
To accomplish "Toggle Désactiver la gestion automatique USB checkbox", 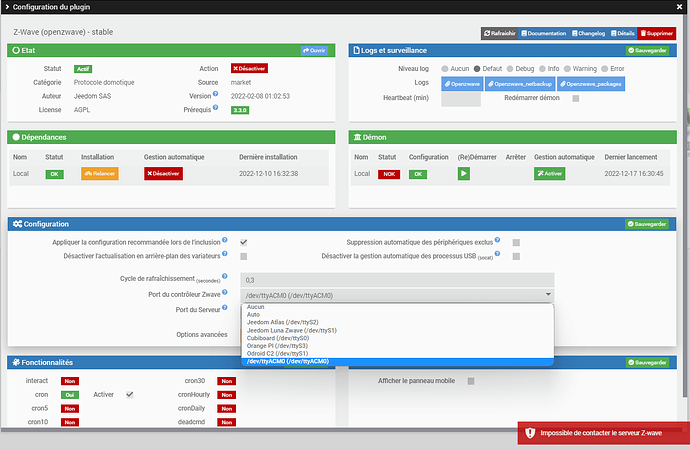I will click(516, 256).
